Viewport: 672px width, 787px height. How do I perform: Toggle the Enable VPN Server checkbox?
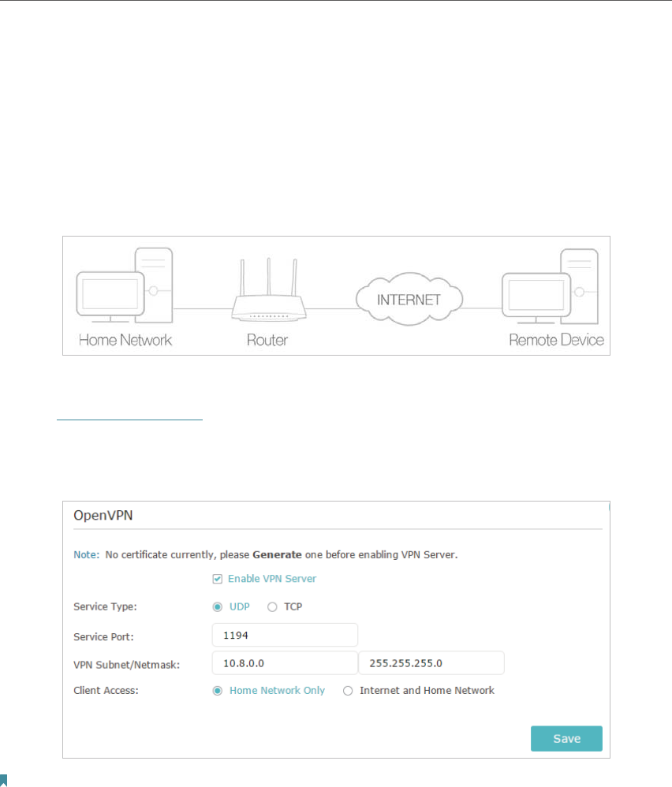(218, 579)
